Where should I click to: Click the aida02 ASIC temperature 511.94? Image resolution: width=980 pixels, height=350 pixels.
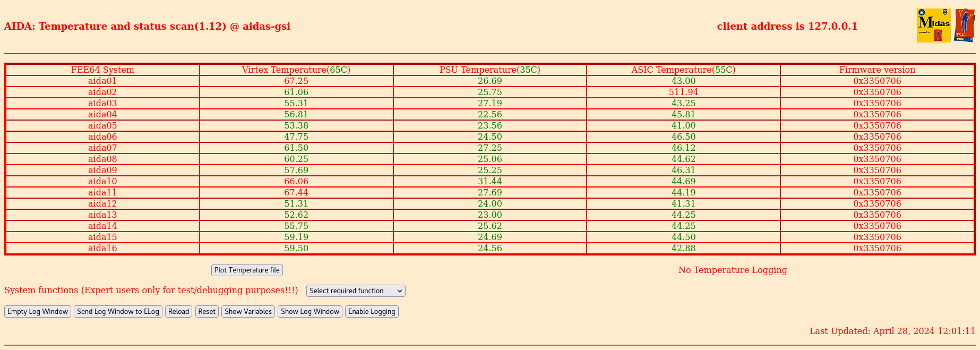(x=683, y=92)
